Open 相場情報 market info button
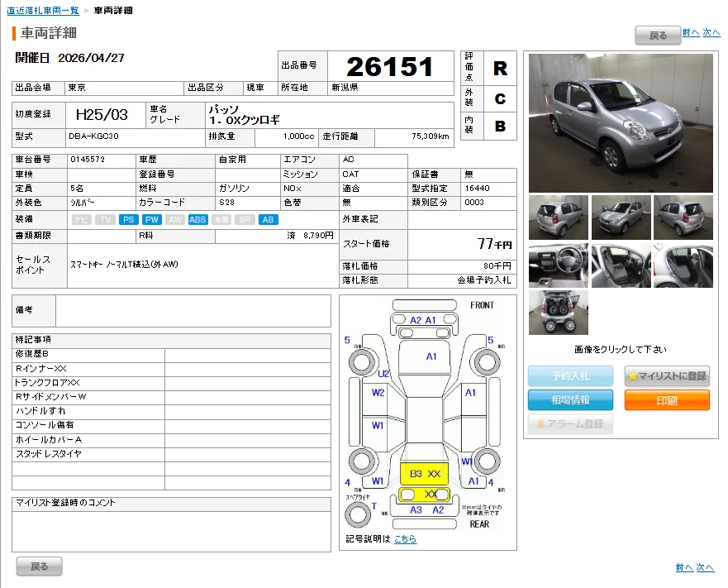 click(x=570, y=400)
